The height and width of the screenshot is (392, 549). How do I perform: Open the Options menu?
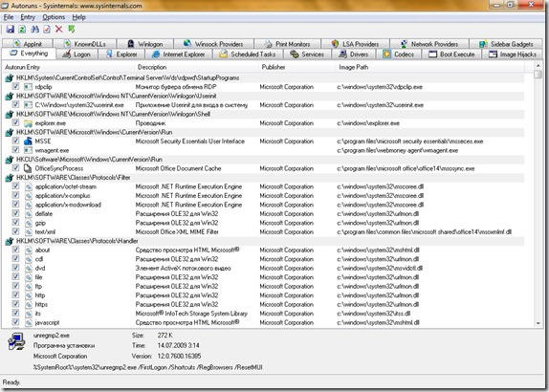coord(54,17)
